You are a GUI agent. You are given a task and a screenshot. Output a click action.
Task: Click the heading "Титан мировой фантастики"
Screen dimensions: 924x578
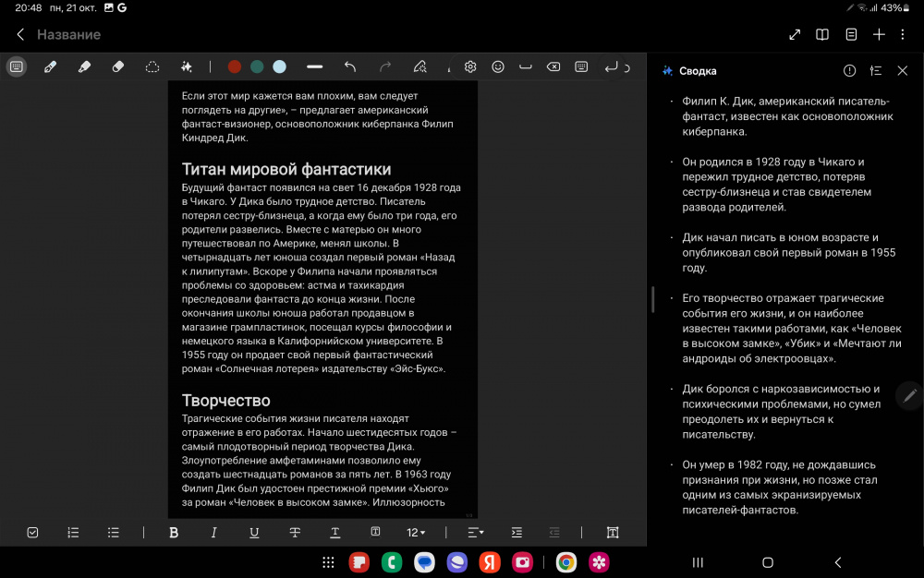286,170
